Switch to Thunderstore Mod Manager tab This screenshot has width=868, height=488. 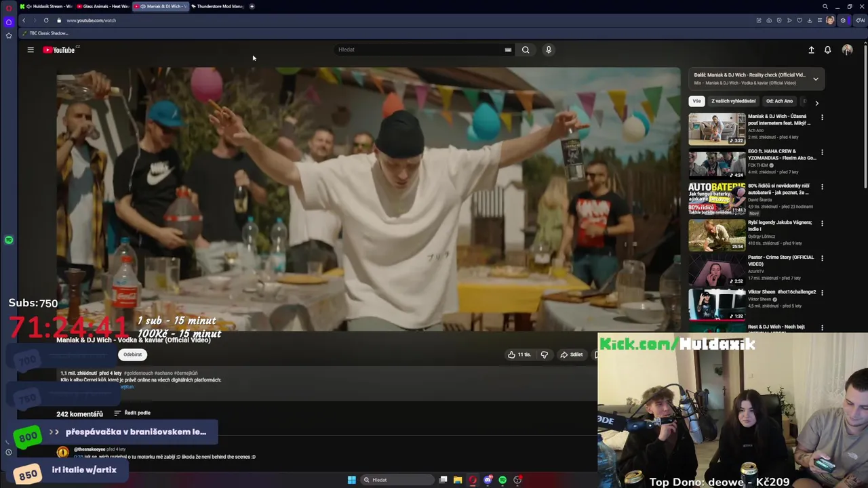(218, 6)
